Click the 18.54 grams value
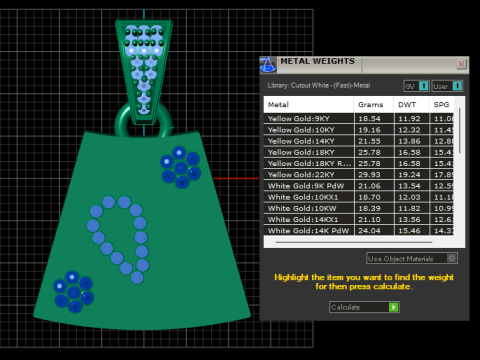The image size is (480, 360). [369, 119]
